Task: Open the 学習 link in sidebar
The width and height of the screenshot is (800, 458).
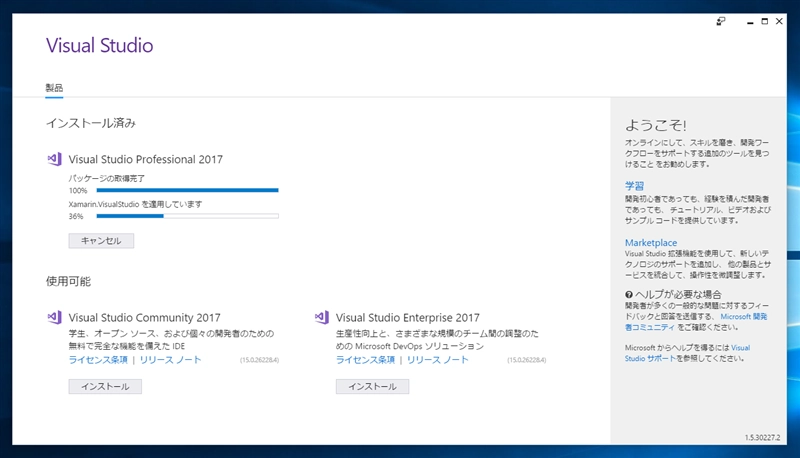Action: 634,186
